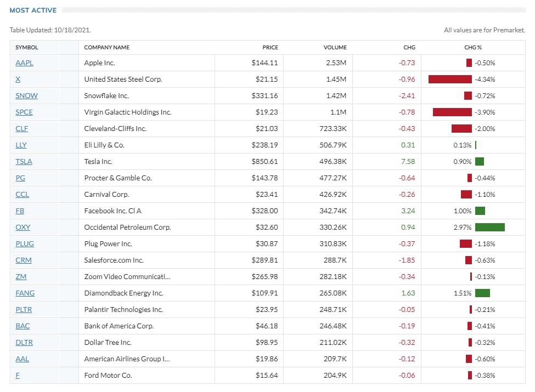This screenshot has width=535, height=392.
Task: Click the PG symbol link
Action: pyautogui.click(x=20, y=178)
